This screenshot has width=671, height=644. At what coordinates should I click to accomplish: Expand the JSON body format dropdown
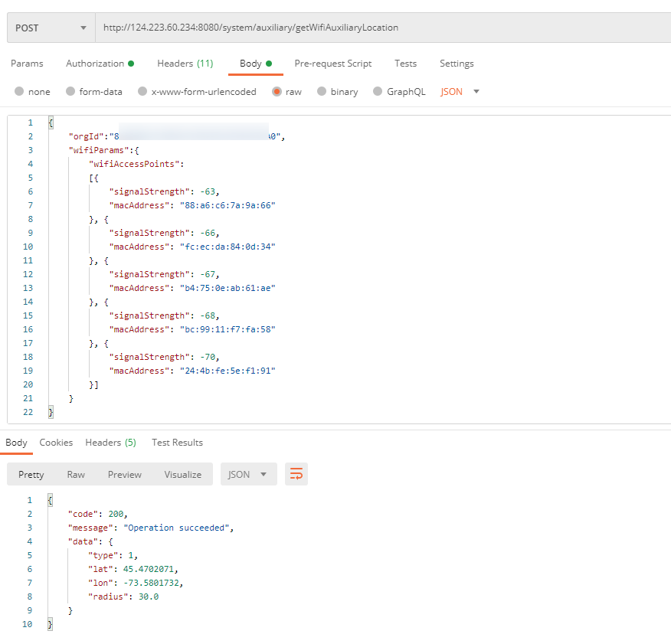460,92
